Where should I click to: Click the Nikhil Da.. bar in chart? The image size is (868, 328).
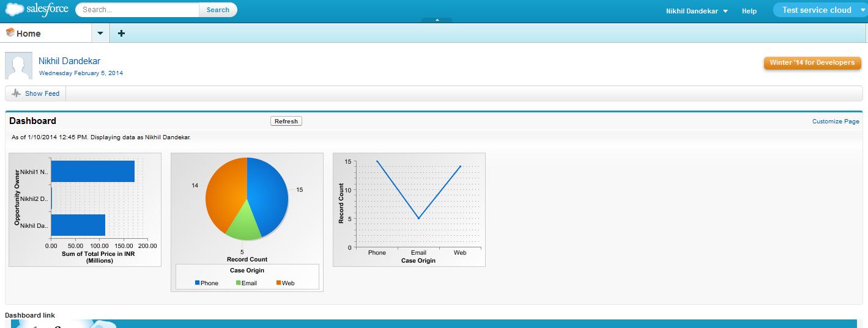pos(78,225)
